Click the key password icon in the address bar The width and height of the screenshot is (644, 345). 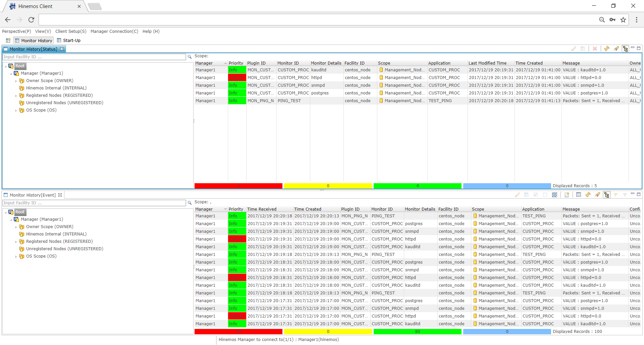[x=612, y=20]
